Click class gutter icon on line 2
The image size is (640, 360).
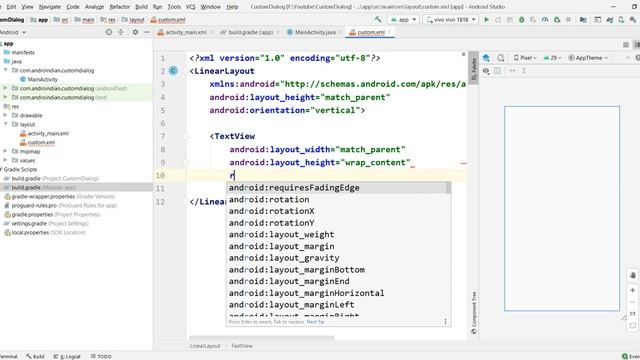coord(173,71)
